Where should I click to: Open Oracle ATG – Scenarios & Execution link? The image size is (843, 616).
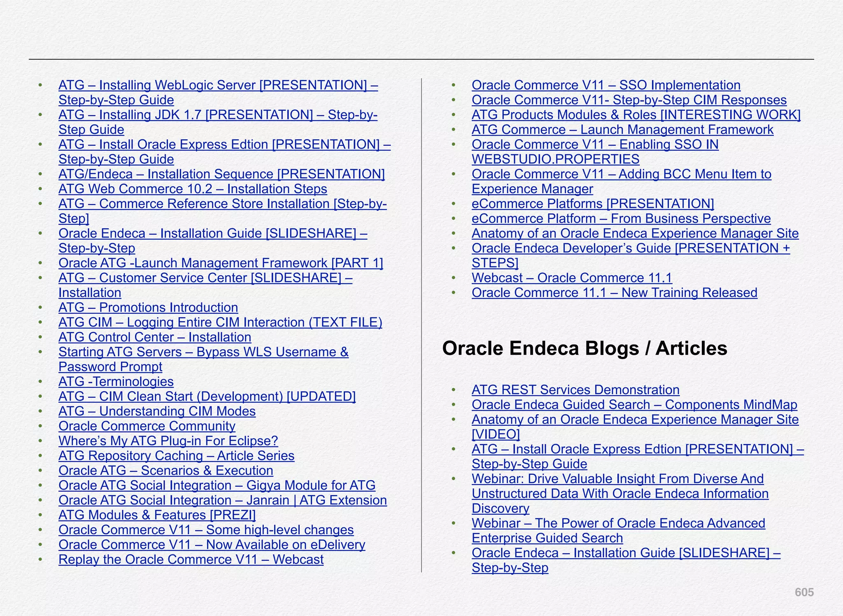166,471
